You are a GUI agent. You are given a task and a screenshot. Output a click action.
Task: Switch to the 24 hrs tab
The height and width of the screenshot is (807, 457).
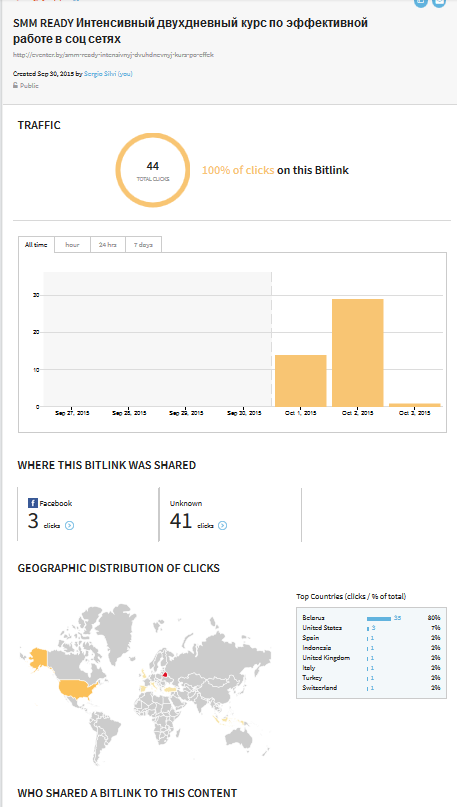click(x=108, y=245)
